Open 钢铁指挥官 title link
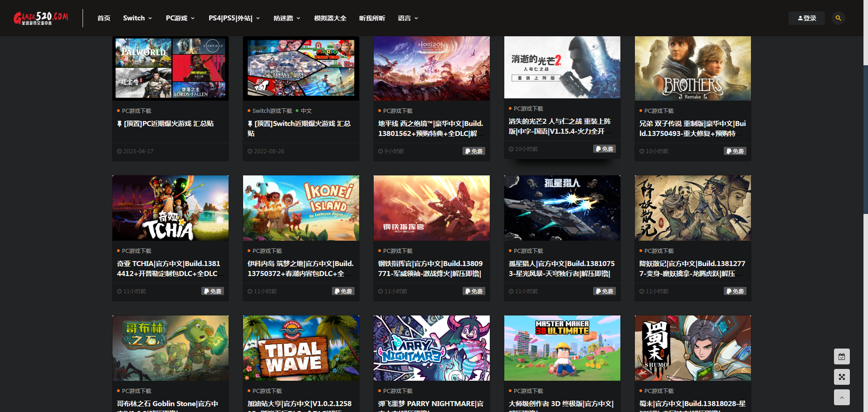The height and width of the screenshot is (412, 868). [430, 269]
